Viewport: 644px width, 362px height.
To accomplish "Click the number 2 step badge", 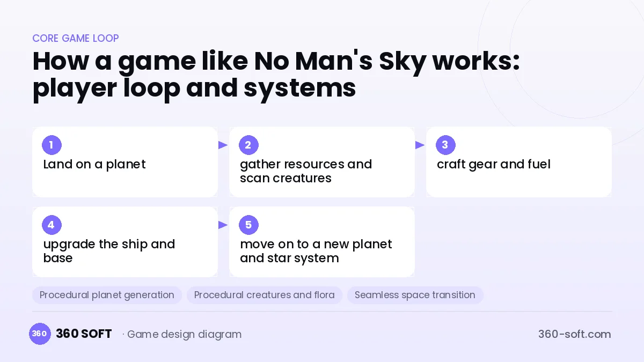I will click(248, 145).
